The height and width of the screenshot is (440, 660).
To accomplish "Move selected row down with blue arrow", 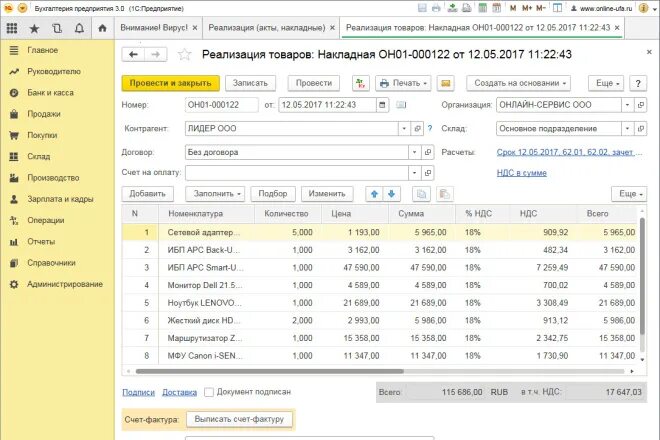I will [391, 194].
